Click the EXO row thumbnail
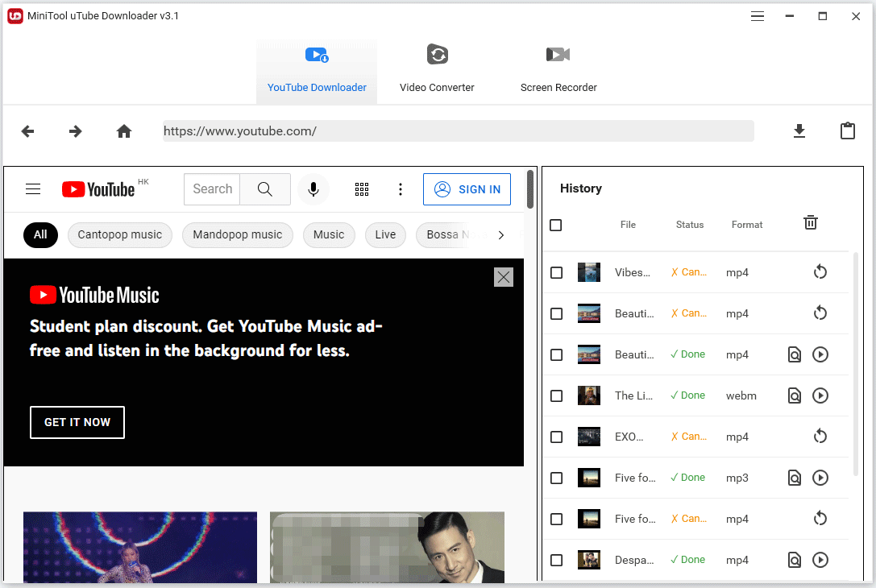This screenshot has height=588, width=876. coord(589,437)
